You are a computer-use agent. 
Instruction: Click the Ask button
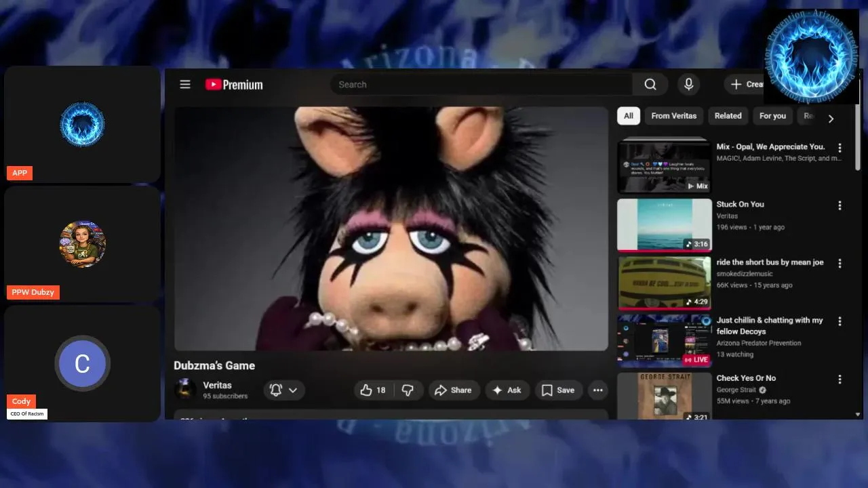(507, 390)
